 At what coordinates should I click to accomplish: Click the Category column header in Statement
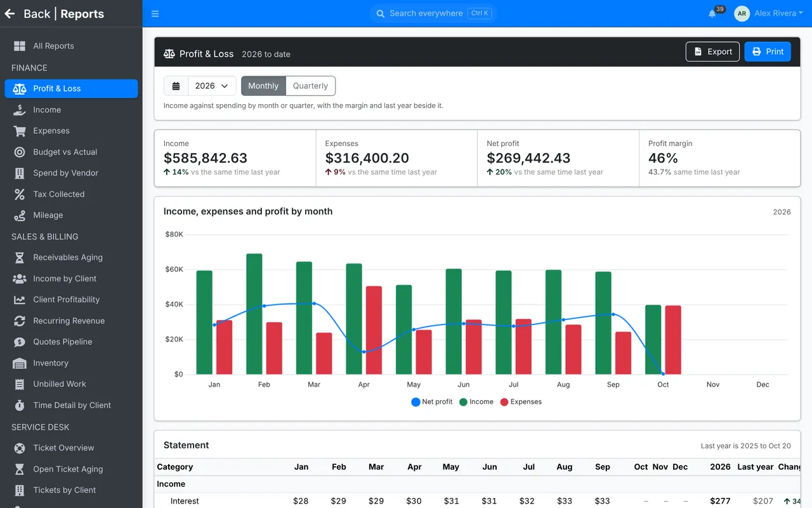175,467
